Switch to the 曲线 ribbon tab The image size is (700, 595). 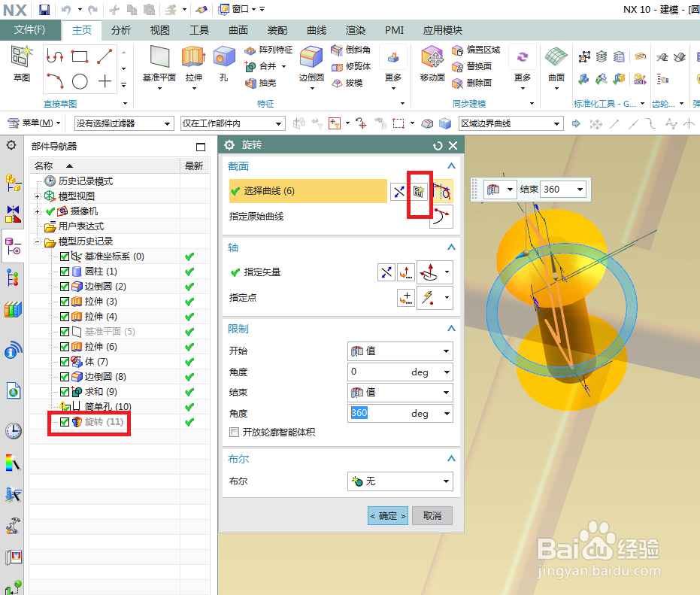317,30
